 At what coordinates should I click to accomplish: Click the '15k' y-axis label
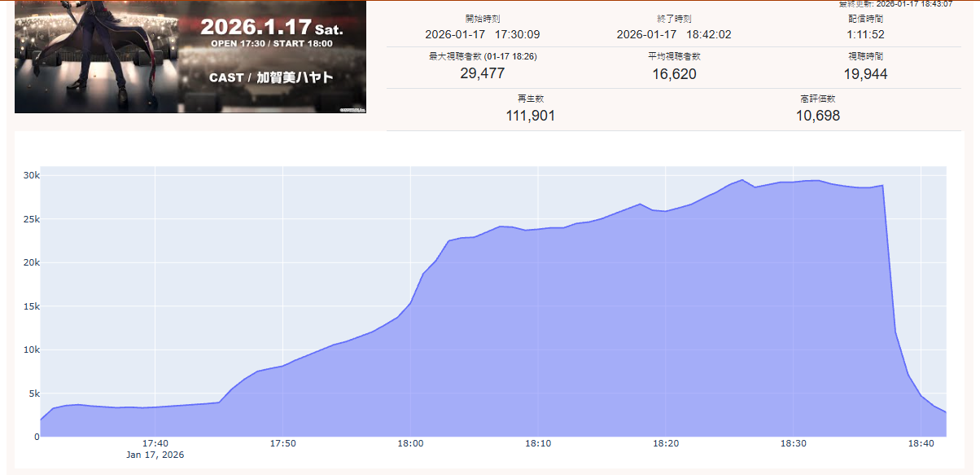tap(31, 306)
